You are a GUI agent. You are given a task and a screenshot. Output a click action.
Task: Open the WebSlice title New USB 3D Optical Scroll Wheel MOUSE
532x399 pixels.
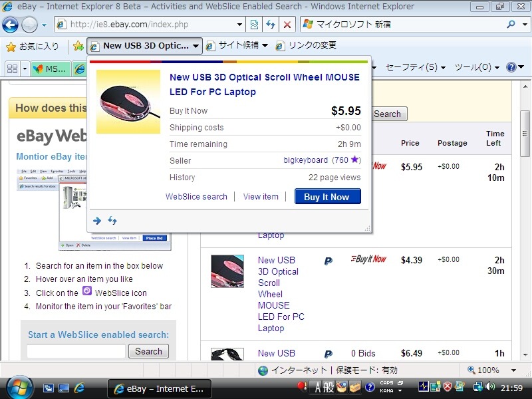(265, 84)
